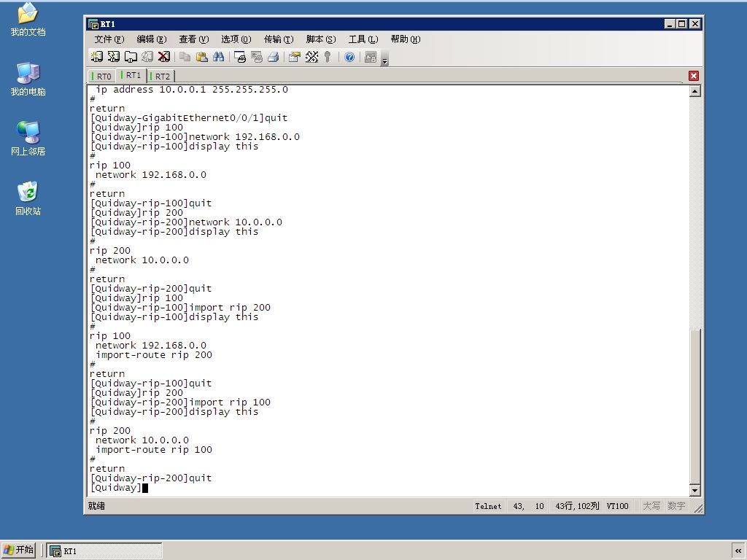Click the Keymap Editor icon
Image resolution: width=747 pixels, height=560 pixels.
coord(311,57)
